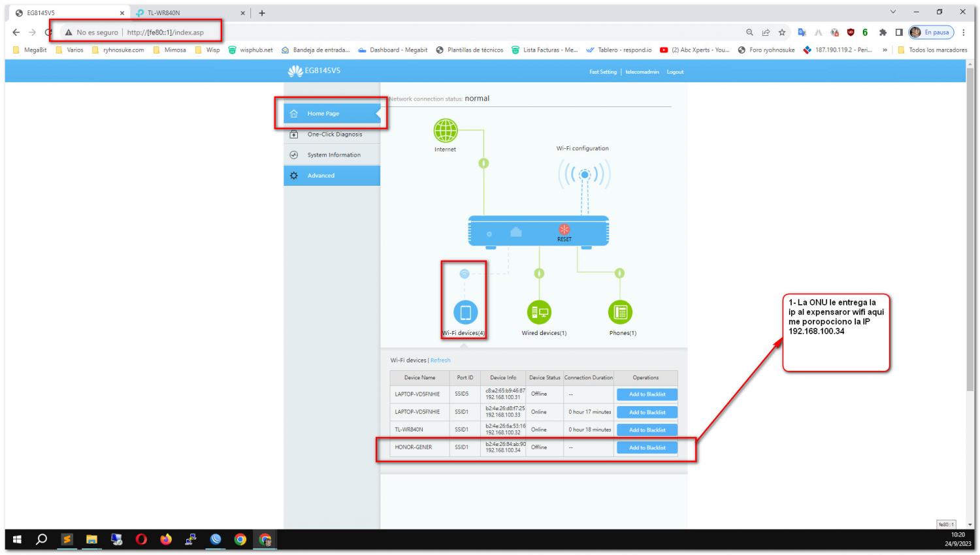
Task: Add HONOR-GENER device to blacklist
Action: point(647,448)
